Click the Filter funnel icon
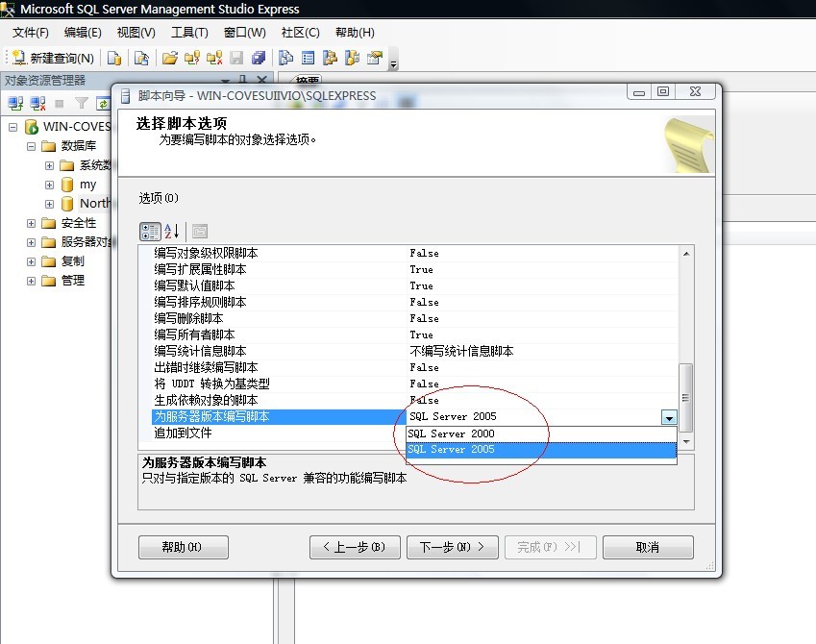The width and height of the screenshot is (816, 644). (x=81, y=103)
